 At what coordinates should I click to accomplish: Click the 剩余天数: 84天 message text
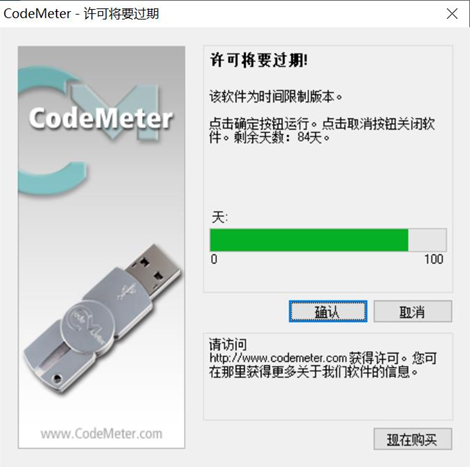coord(282,137)
